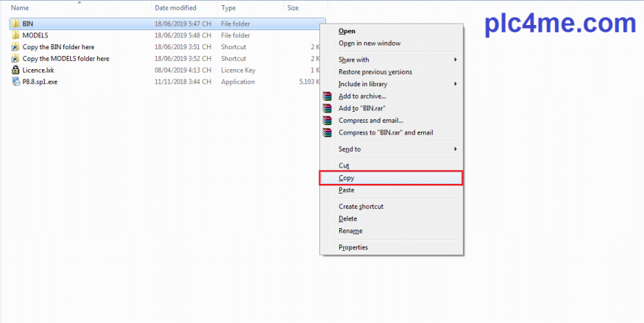The image size is (644, 323).
Task: Click the Licence.lxk file icon
Action: [x=15, y=70]
